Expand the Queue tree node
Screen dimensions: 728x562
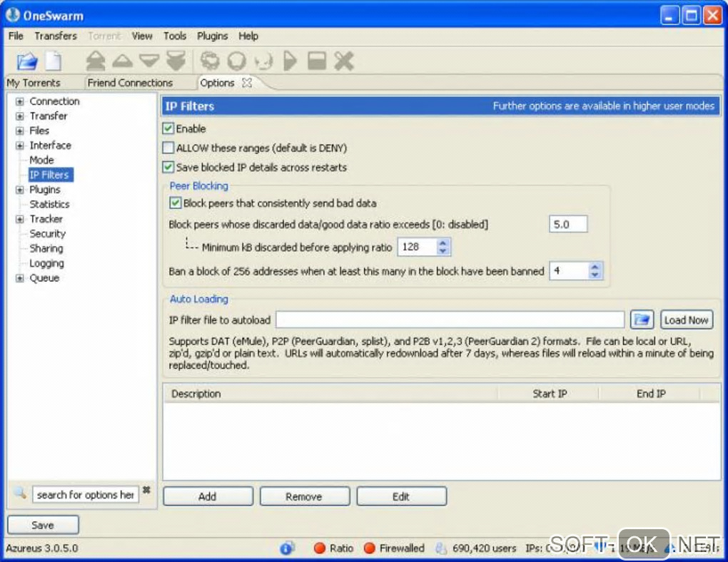pos(19,278)
